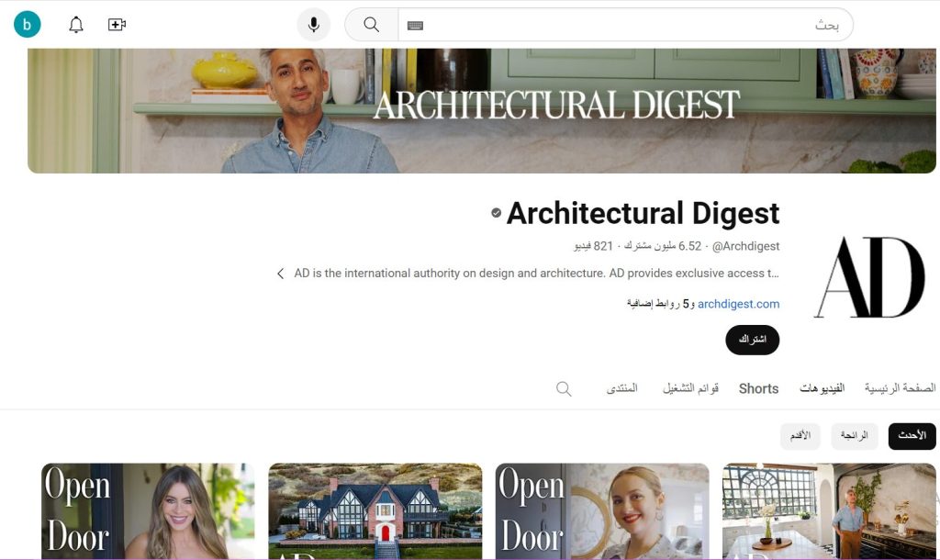
Task: Click the create video icon
Action: (x=117, y=25)
